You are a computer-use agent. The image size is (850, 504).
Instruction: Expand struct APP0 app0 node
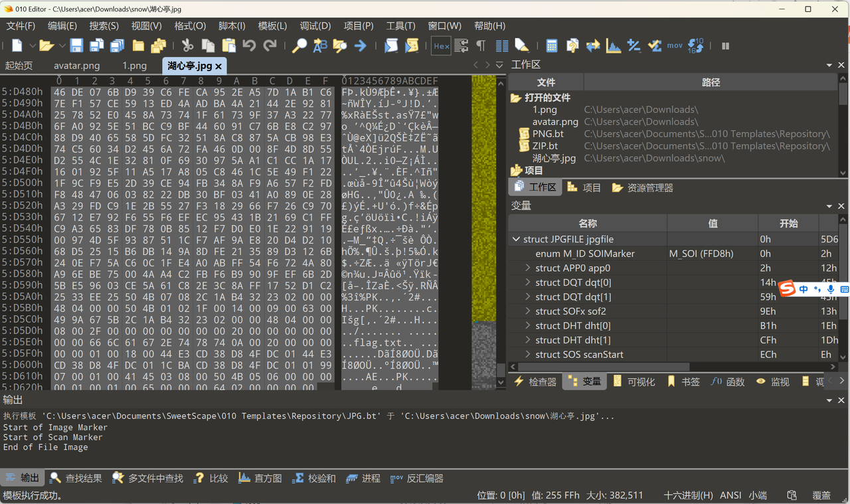click(x=528, y=268)
